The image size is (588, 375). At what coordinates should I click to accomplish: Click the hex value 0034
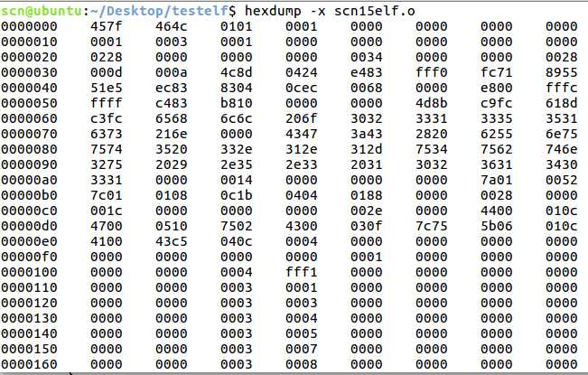(367, 57)
